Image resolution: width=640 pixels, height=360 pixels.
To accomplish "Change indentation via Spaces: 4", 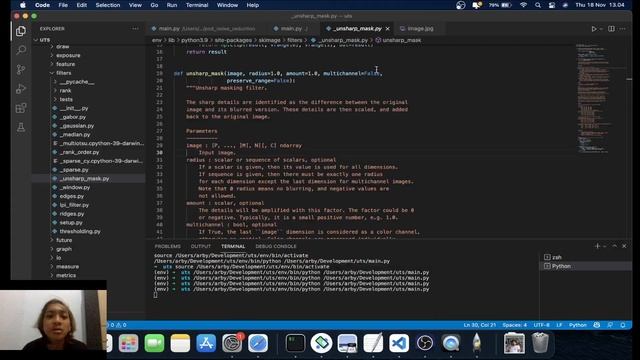I will [x=515, y=325].
